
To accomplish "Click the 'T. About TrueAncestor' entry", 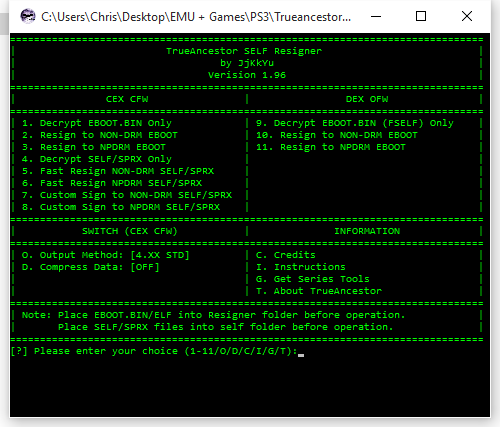I will click(319, 291).
